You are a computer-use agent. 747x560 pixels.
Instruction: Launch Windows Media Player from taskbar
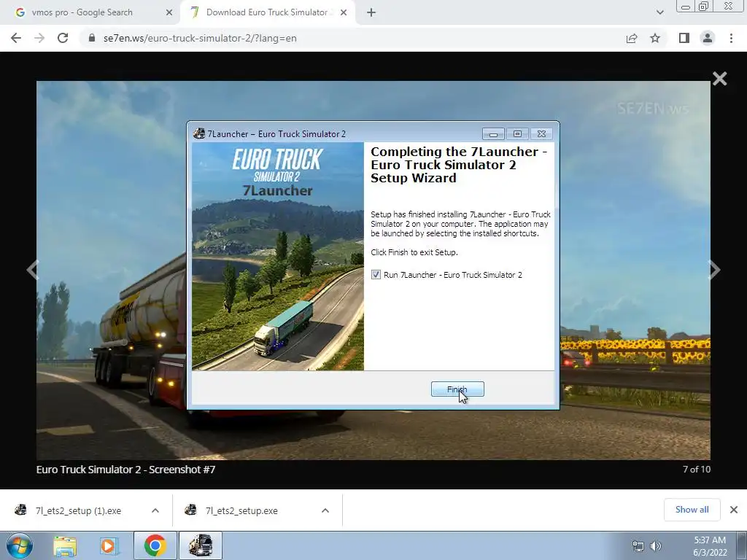point(109,545)
